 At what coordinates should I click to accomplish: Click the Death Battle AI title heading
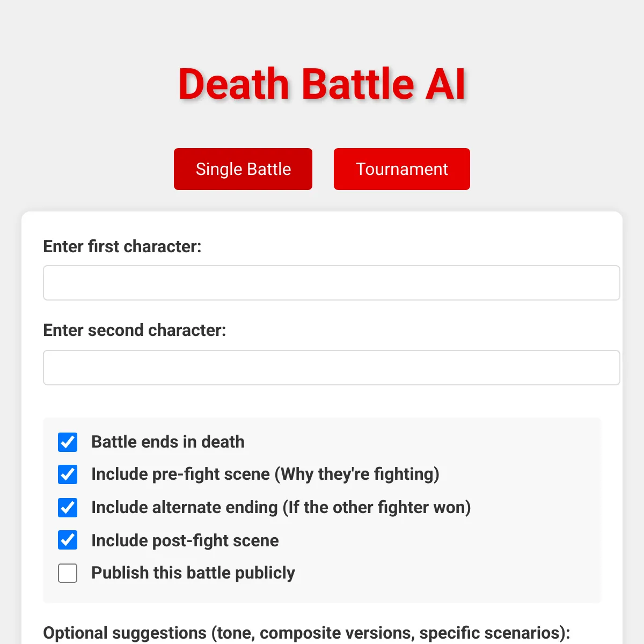tap(322, 84)
